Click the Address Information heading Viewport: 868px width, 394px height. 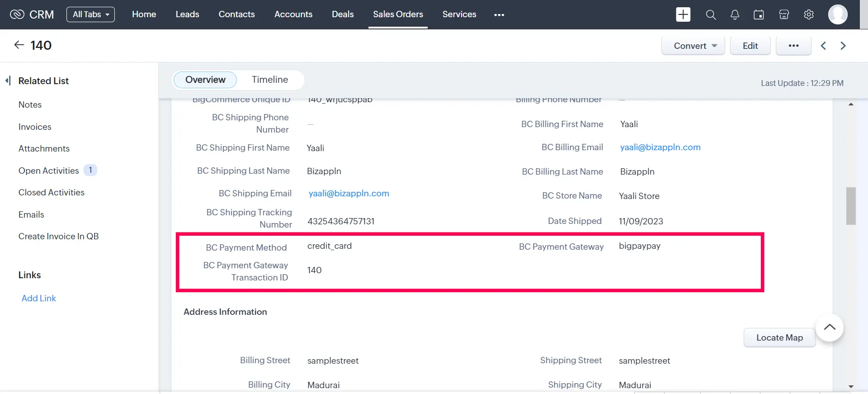click(x=225, y=312)
